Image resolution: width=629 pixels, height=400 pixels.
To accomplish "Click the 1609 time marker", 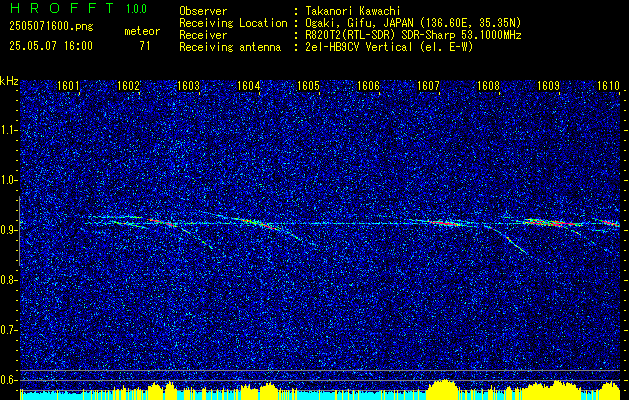I will click(548, 86).
